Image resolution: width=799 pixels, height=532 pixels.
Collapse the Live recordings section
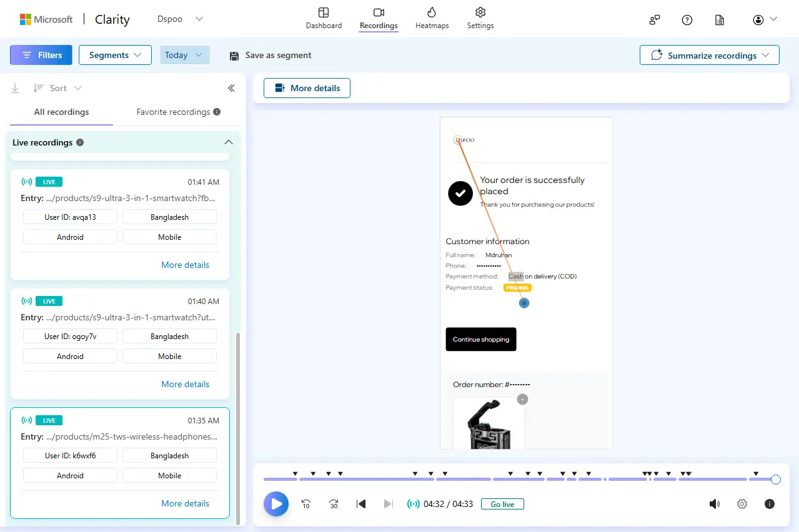coord(228,142)
